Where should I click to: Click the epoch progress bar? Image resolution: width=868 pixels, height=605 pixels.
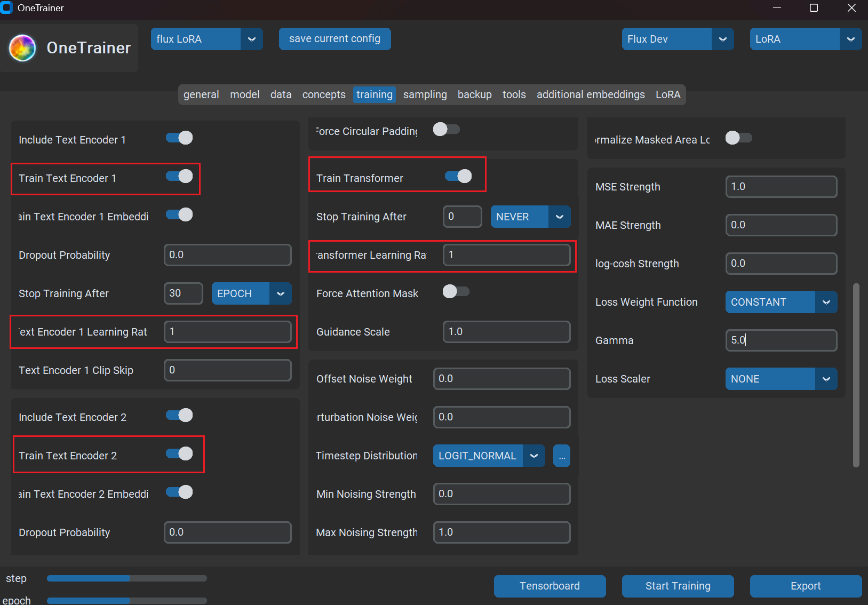coord(127,601)
